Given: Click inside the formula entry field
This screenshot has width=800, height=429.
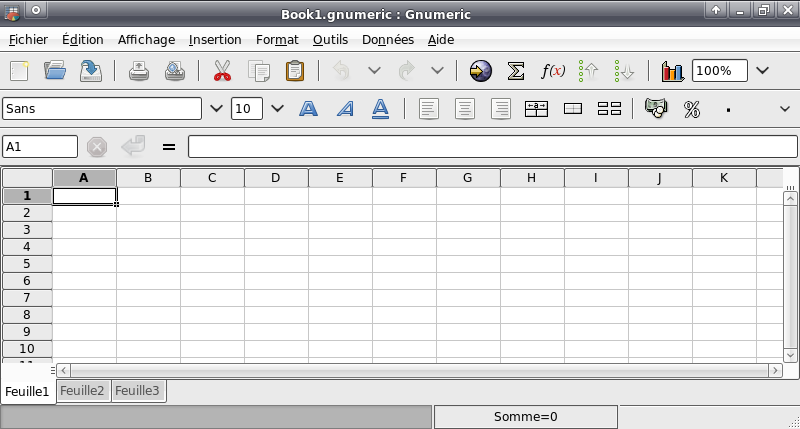Looking at the screenshot, I should pyautogui.click(x=492, y=147).
